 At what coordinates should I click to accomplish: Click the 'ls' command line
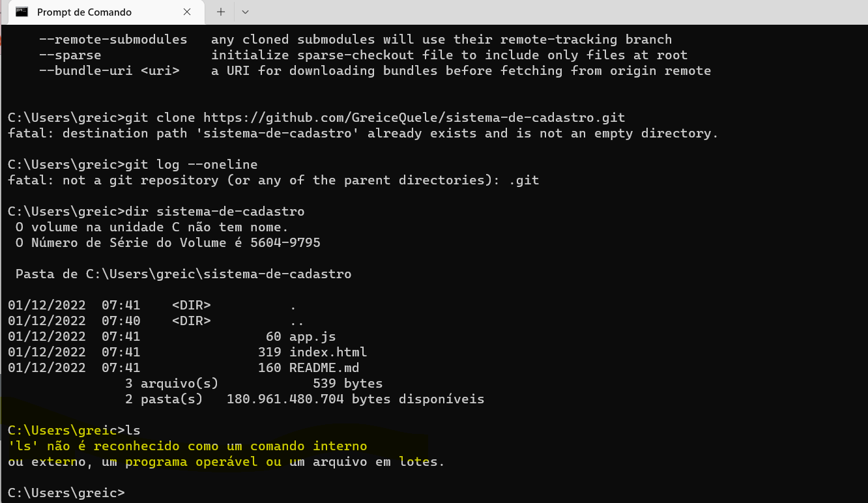(74, 431)
